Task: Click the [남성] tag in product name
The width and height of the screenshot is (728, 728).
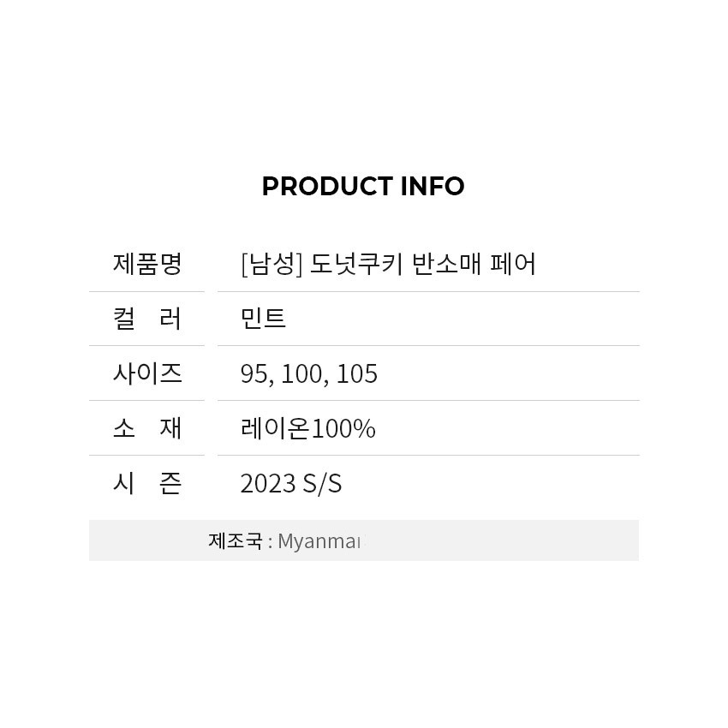Action: 272,264
